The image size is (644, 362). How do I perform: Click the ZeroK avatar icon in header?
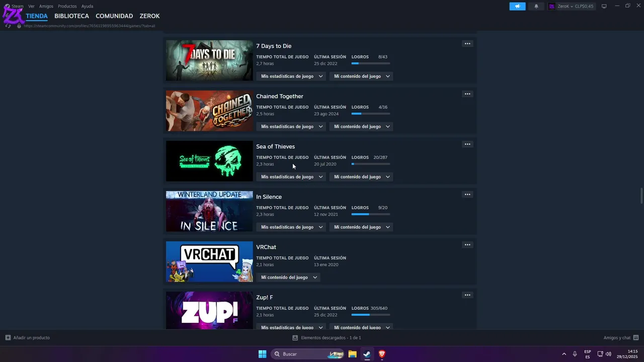click(552, 6)
